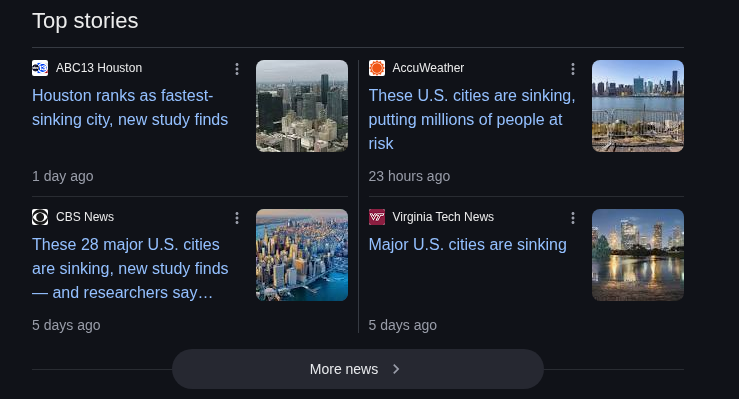739x399 pixels.
Task: Open three-dot menu for AccuWeather story
Action: (x=573, y=69)
